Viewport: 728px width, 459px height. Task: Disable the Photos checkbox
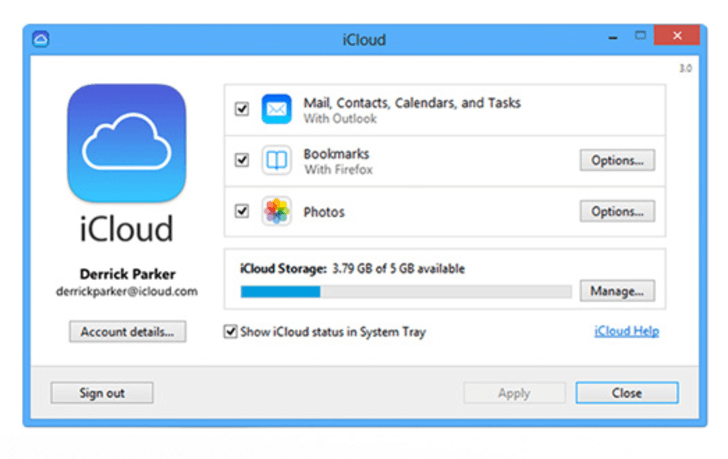click(x=242, y=211)
